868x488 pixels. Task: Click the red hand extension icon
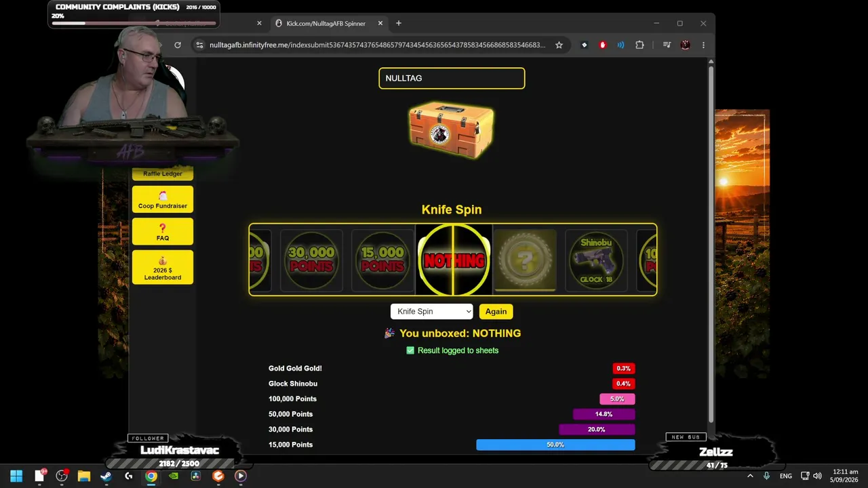pos(602,45)
